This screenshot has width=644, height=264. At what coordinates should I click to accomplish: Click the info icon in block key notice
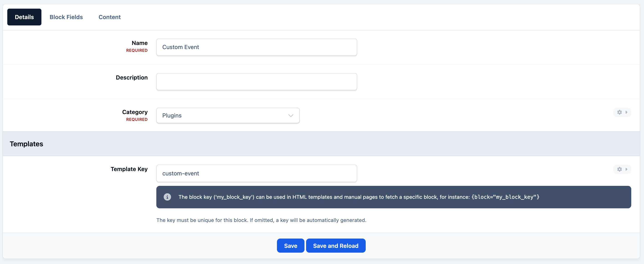click(x=167, y=197)
